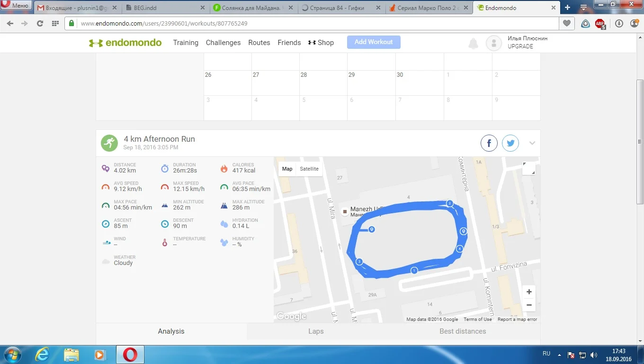Open the Friends menu
Viewport: 644px width, 364px height.
[289, 43]
